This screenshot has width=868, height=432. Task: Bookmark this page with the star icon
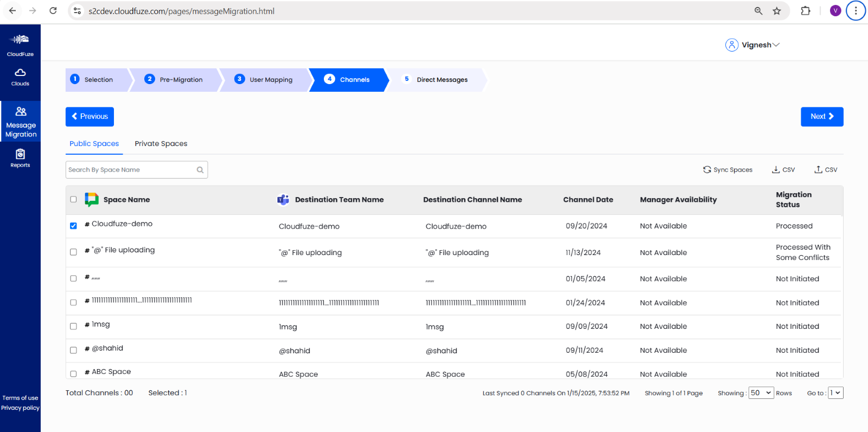[777, 11]
